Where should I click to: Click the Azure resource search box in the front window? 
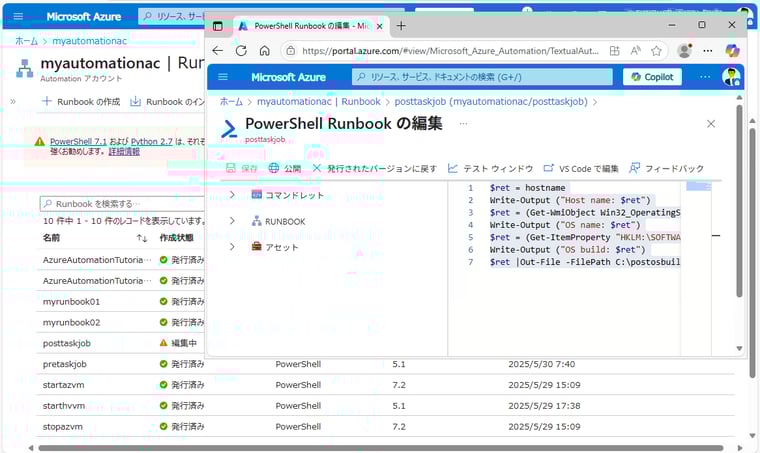pyautogui.click(x=482, y=77)
